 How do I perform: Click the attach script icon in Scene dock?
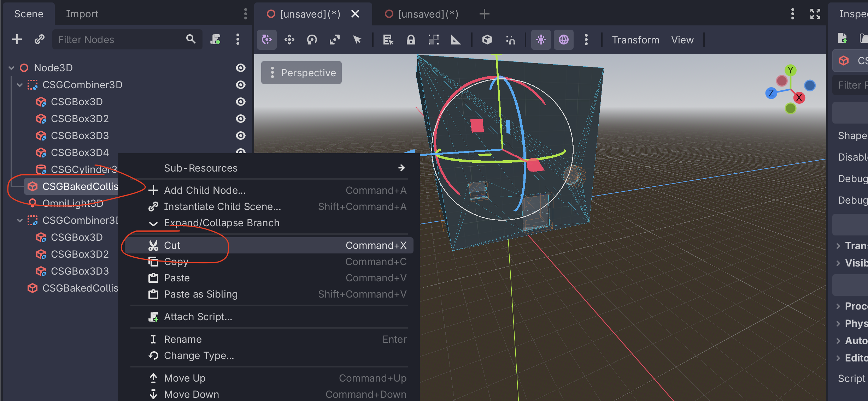pyautogui.click(x=215, y=39)
